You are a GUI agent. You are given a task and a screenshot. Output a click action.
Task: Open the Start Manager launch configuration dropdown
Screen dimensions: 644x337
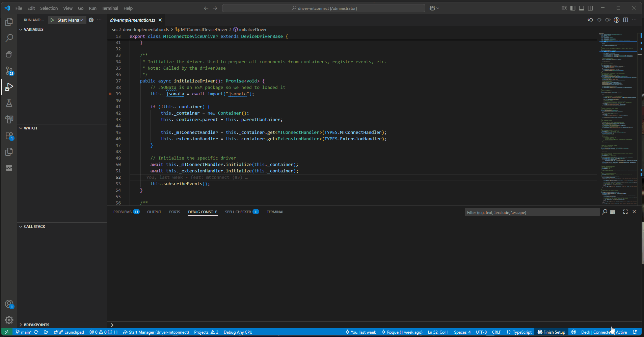[x=70, y=20]
